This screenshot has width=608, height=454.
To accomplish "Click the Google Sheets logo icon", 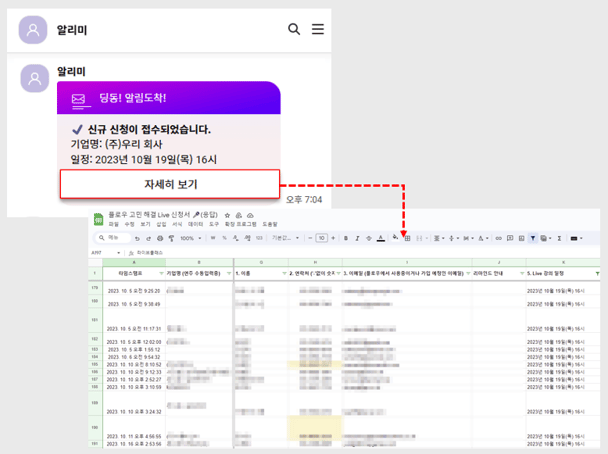I will coord(98,219).
